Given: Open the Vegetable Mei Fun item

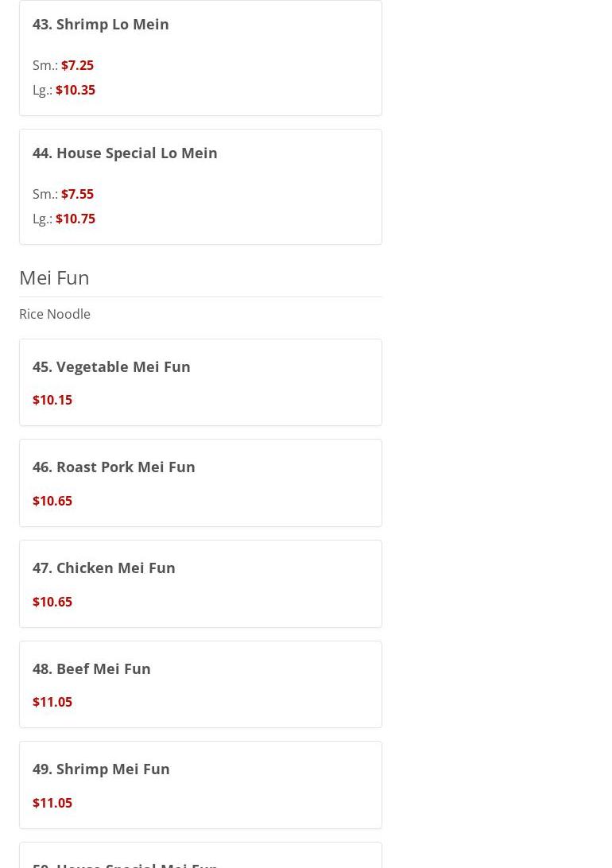Looking at the screenshot, I should [111, 366].
